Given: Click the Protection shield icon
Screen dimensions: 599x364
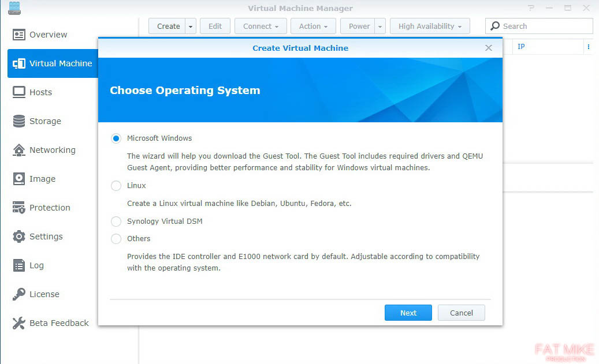Looking at the screenshot, I should [18, 208].
